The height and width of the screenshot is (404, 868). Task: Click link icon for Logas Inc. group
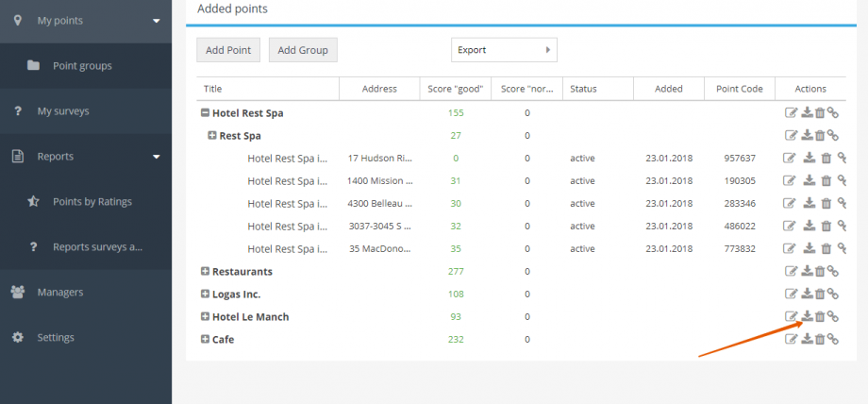tap(832, 295)
